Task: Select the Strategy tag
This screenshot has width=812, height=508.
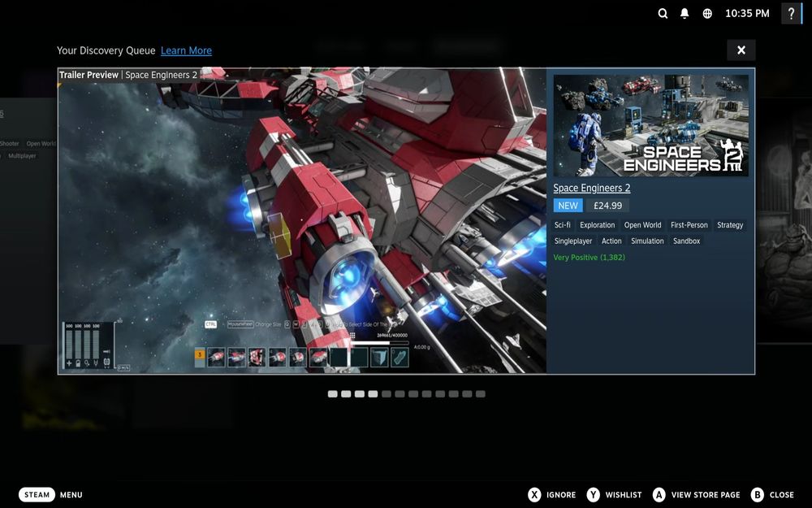Action: click(x=730, y=225)
